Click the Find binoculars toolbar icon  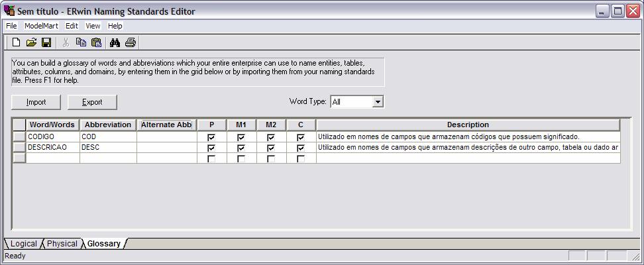115,43
